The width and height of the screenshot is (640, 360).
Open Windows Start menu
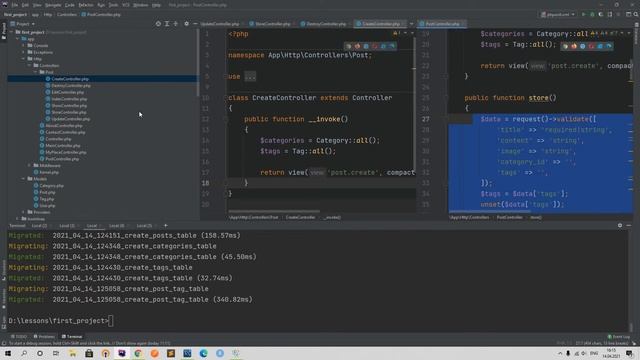click(8, 353)
